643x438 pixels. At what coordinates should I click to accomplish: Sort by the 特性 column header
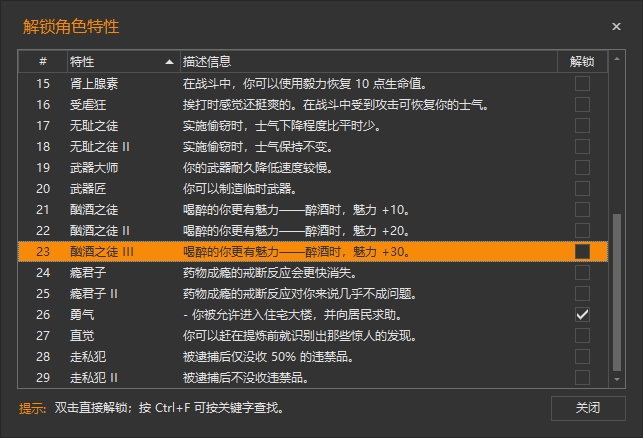click(124, 62)
